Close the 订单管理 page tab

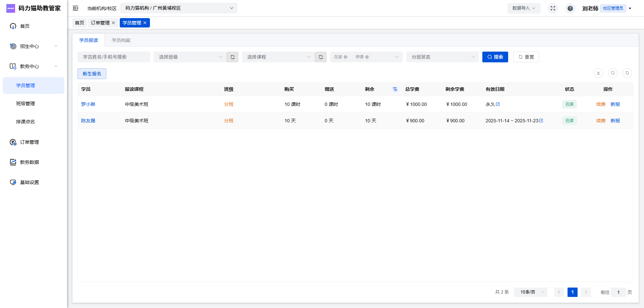click(x=113, y=23)
